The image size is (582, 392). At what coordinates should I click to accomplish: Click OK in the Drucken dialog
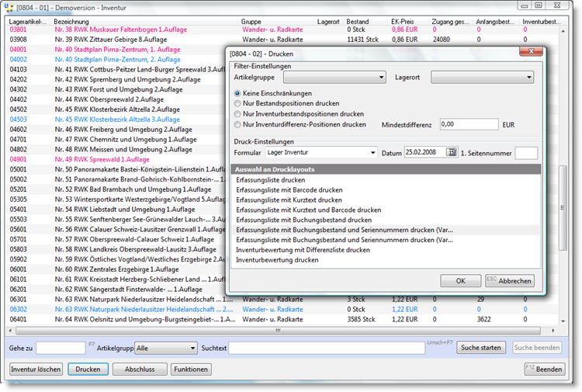460,280
